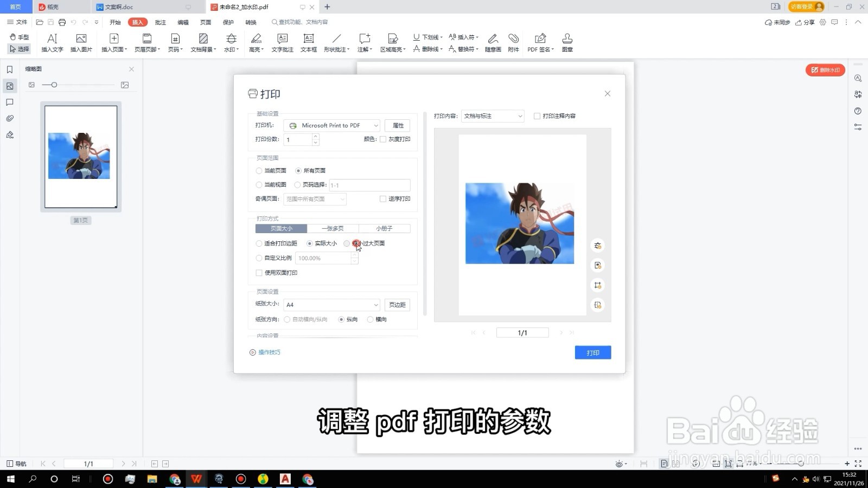
Task: Select the 适合打印边距 scaling option
Action: tap(259, 243)
